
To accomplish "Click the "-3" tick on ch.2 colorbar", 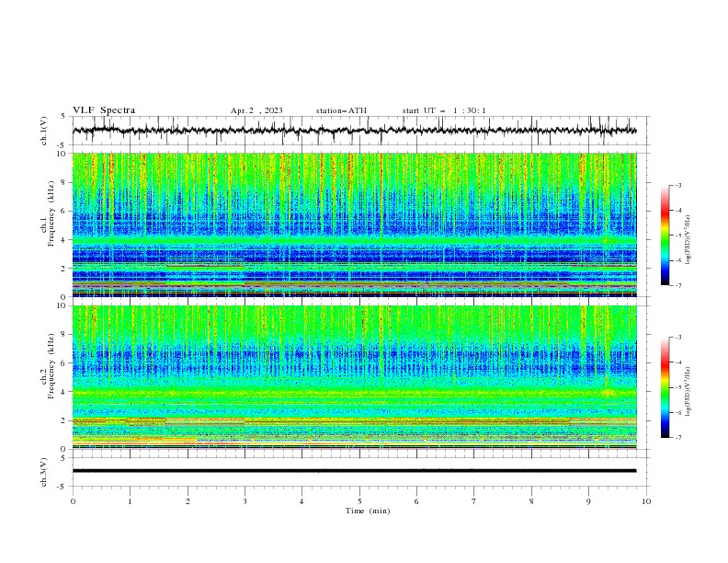I will point(678,338).
